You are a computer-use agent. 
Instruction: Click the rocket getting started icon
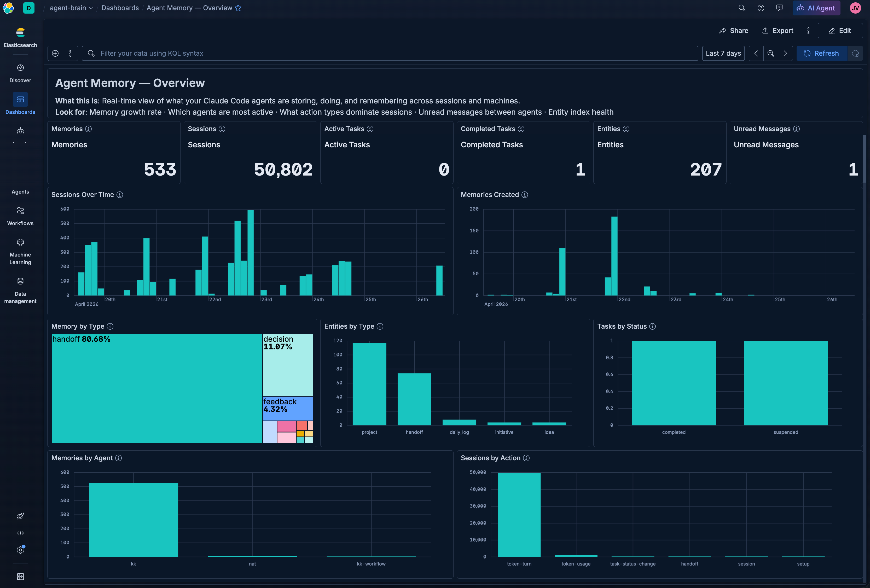(x=20, y=516)
